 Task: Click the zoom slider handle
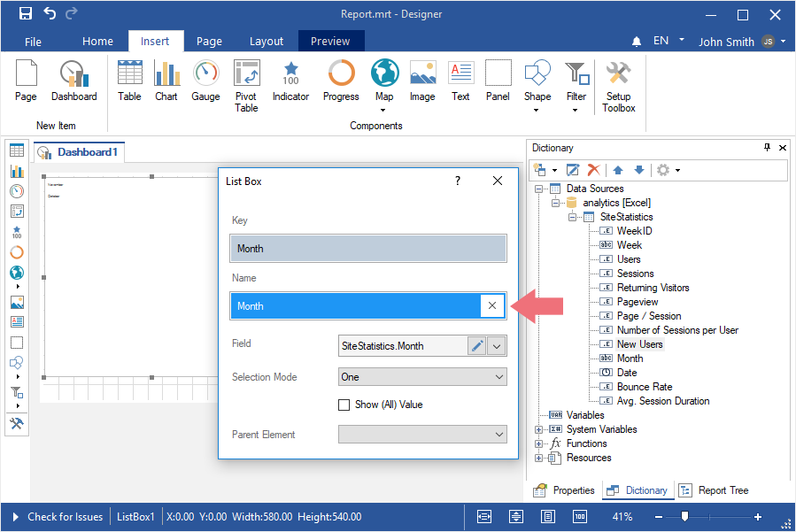coord(684,517)
